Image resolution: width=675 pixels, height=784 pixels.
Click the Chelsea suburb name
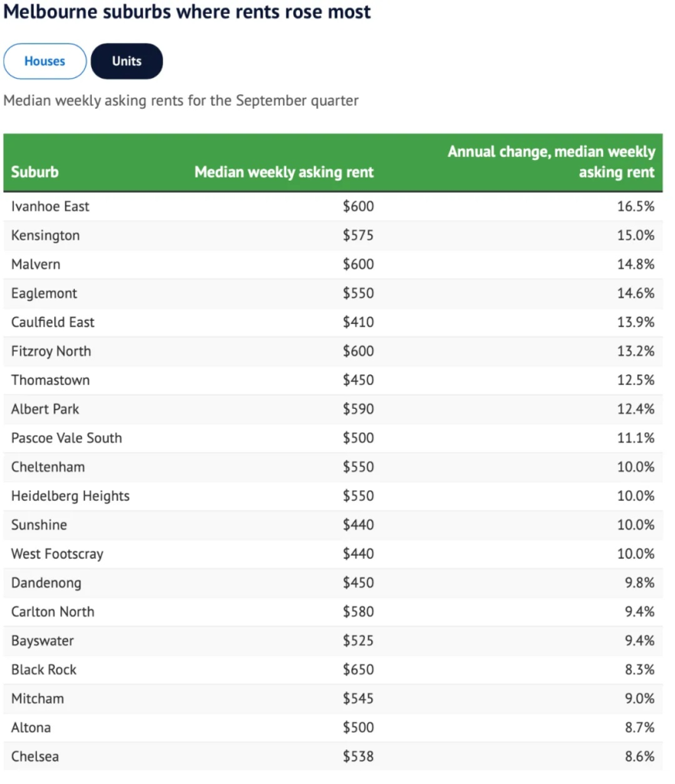(x=35, y=756)
